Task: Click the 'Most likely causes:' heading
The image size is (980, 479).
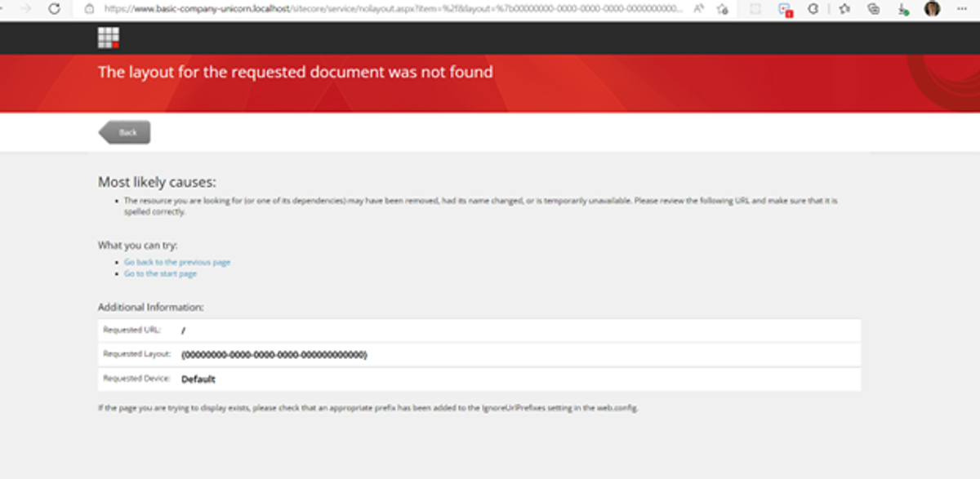Action: 157,182
